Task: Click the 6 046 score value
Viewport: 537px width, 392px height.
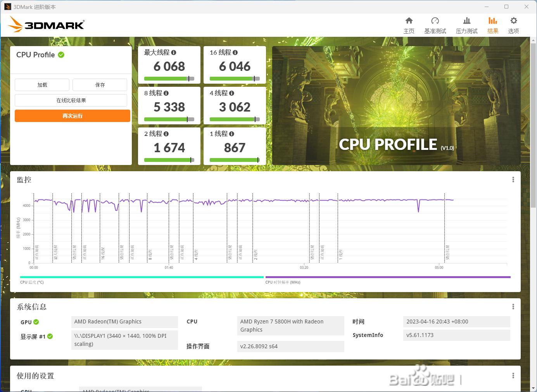Action: [235, 67]
